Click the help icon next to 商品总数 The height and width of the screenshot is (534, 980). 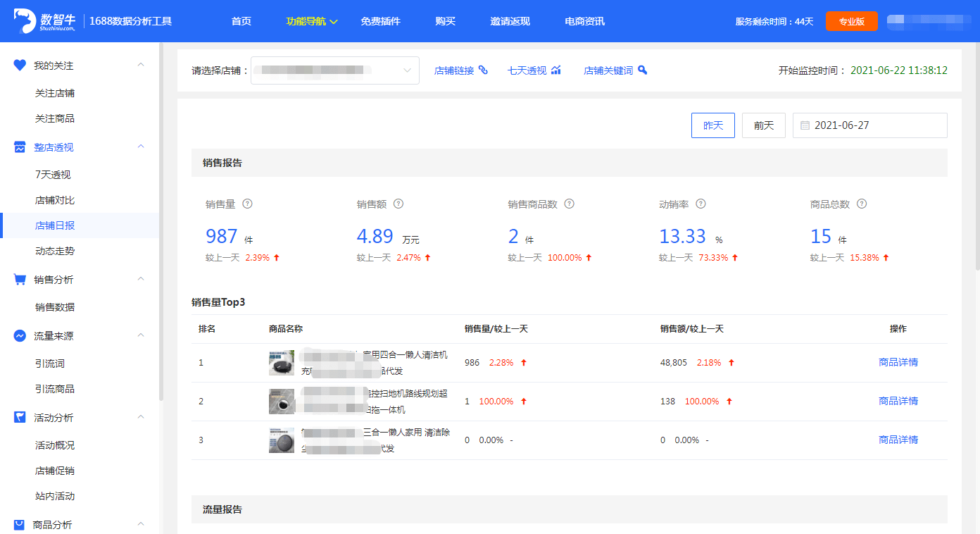(862, 204)
